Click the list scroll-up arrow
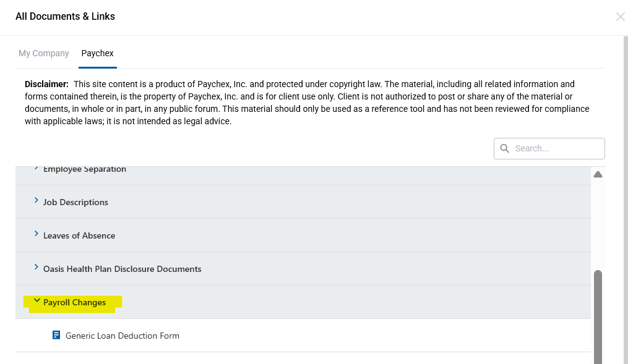 [x=598, y=174]
